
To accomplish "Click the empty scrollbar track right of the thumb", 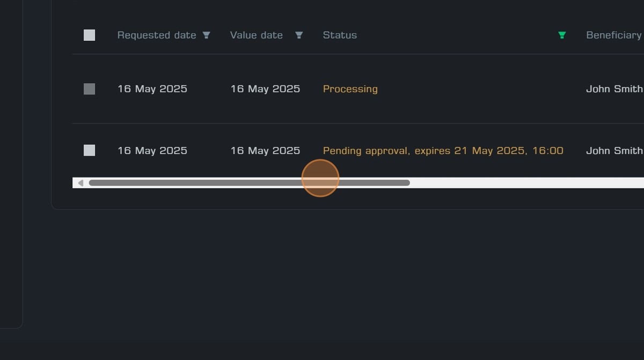I will (x=526, y=183).
